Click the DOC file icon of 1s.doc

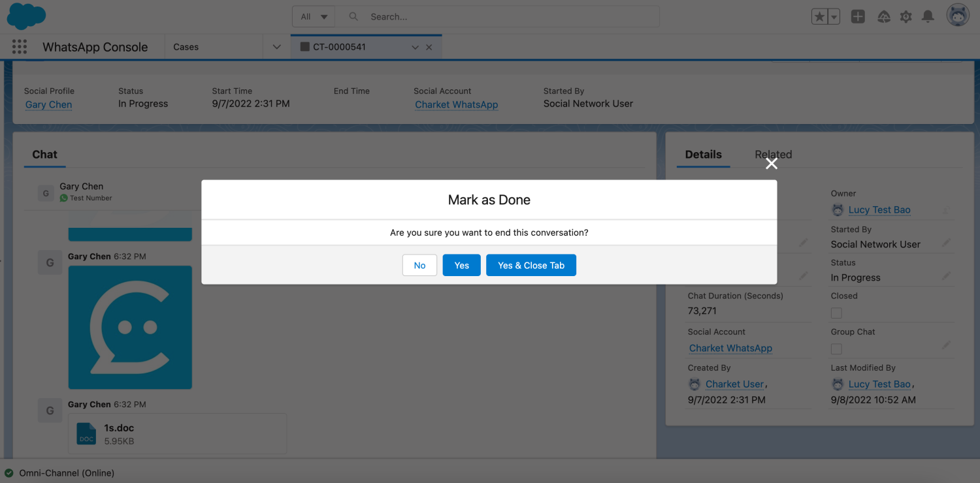(86, 433)
